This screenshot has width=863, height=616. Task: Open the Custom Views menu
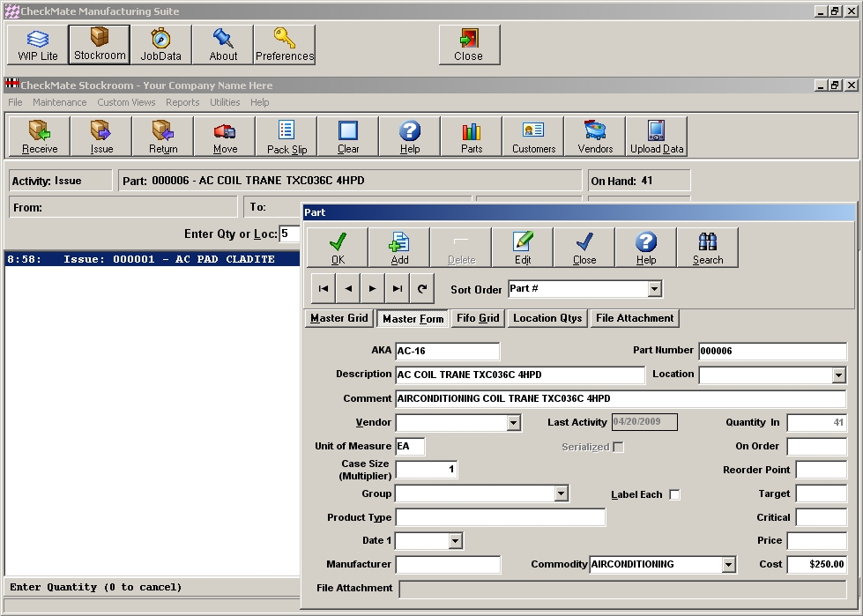pos(126,102)
